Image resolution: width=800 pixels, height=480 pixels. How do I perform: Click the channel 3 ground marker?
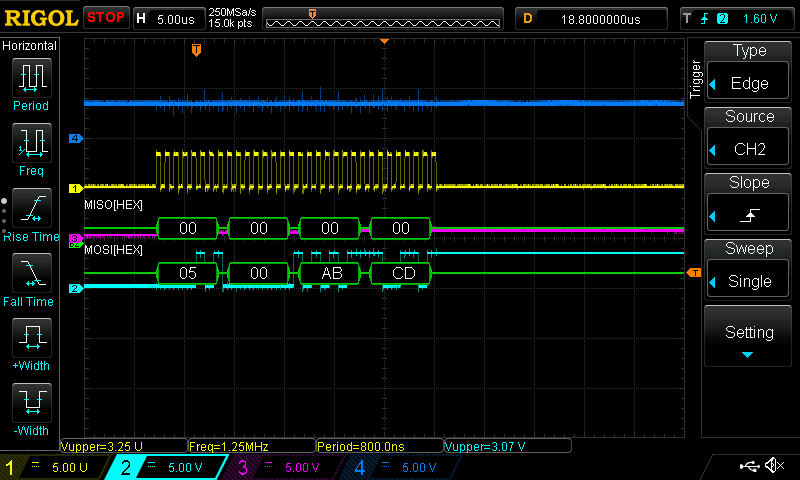tap(74, 238)
